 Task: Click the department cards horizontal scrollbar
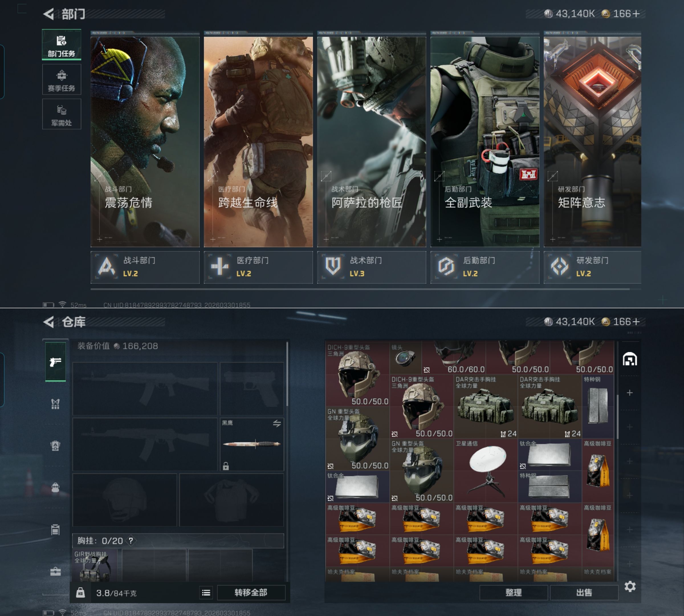(x=360, y=289)
